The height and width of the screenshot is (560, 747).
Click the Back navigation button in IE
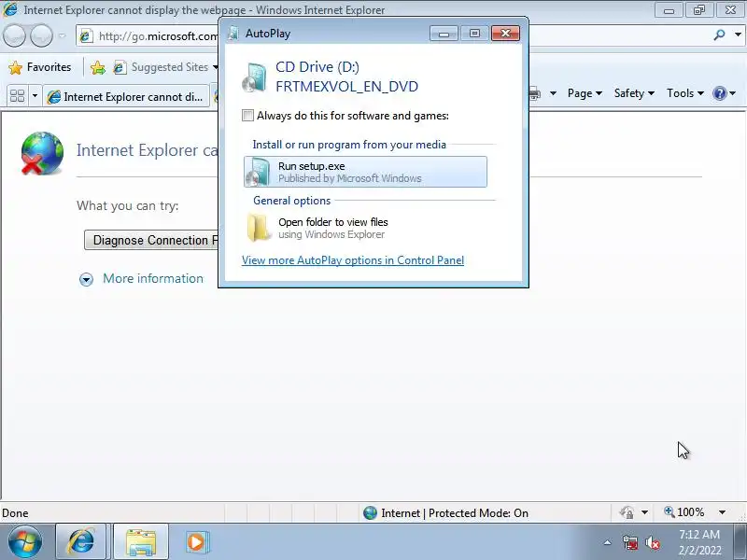click(14, 35)
